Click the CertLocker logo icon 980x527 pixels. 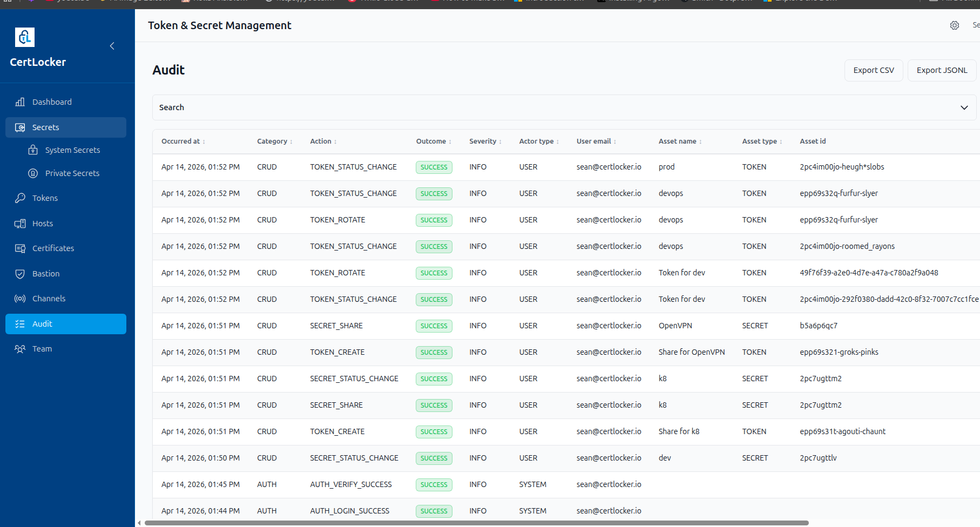[25, 37]
